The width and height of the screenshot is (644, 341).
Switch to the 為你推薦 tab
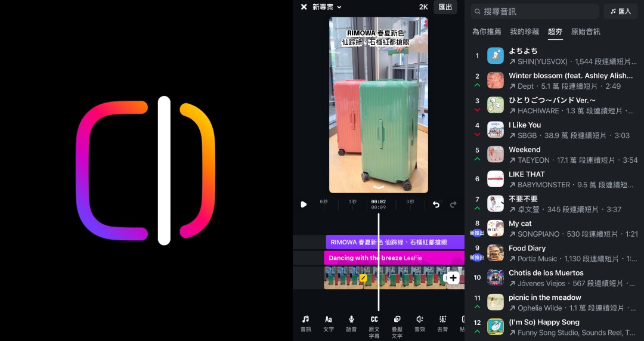click(487, 32)
